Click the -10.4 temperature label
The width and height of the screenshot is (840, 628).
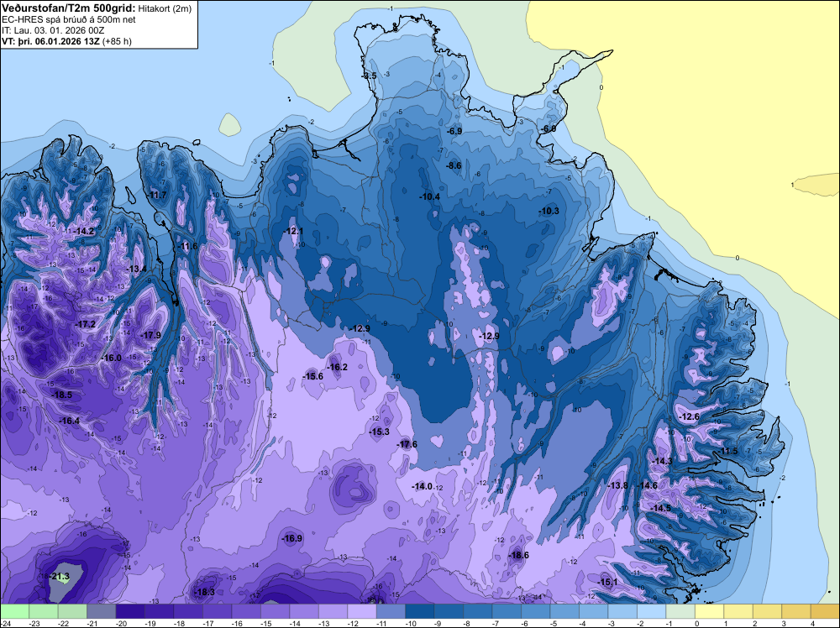[429, 197]
